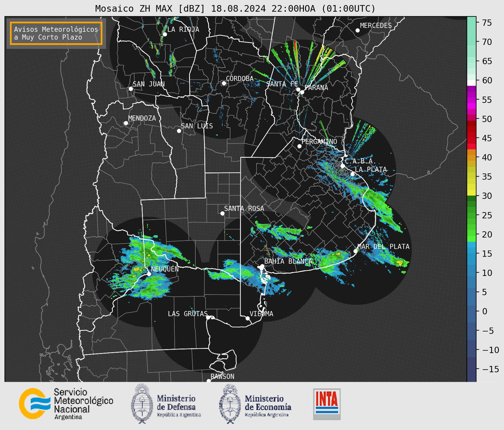Click the Bahía Blanca marker dot
The height and width of the screenshot is (430, 504).
click(262, 266)
